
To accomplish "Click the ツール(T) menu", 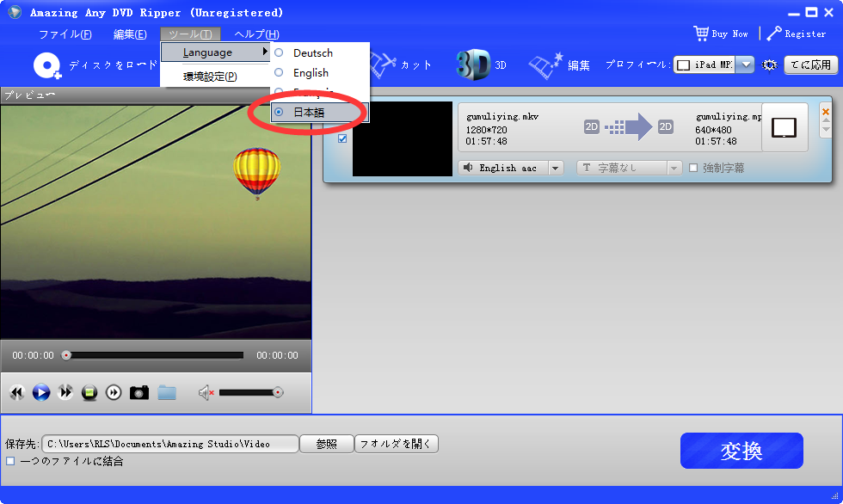I will coord(190,34).
